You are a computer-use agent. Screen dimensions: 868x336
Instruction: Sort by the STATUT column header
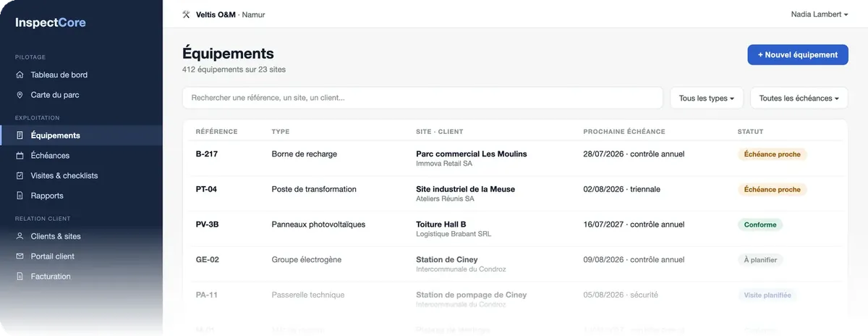(750, 132)
